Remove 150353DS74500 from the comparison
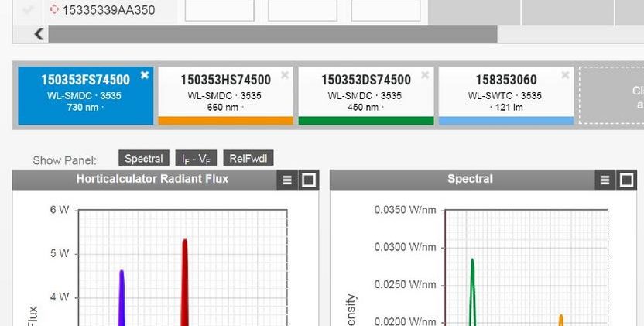This screenshot has height=326, width=644. click(x=425, y=75)
